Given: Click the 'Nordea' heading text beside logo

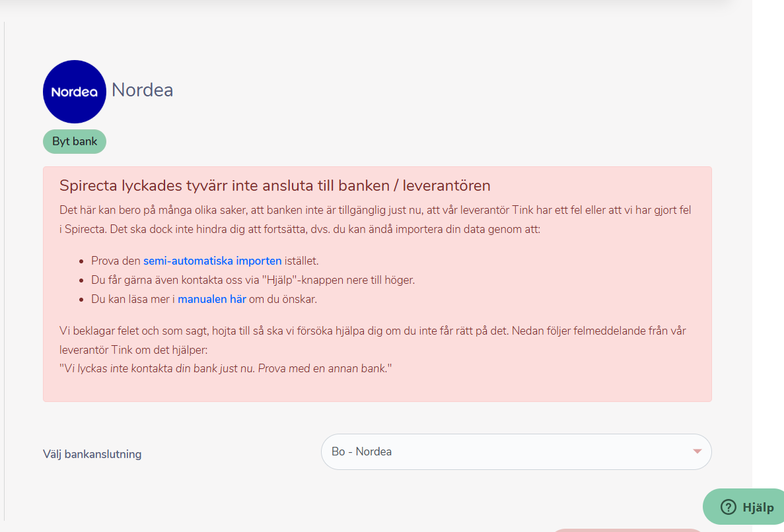Looking at the screenshot, I should tap(142, 90).
